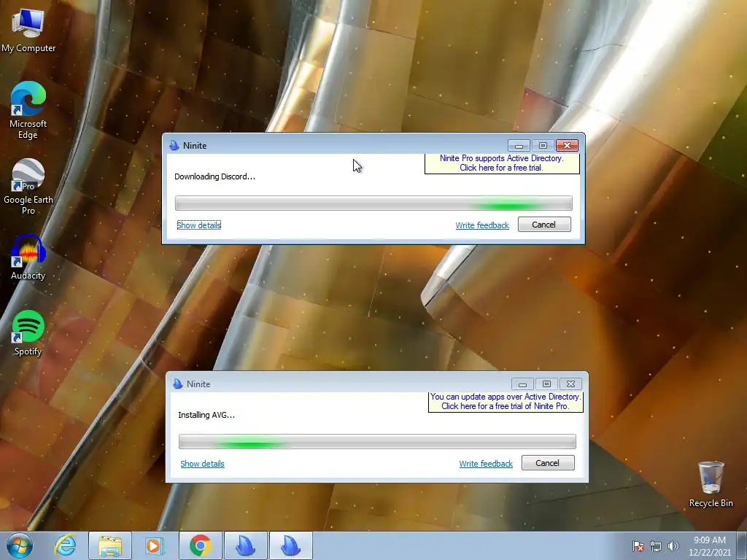747x560 pixels.
Task: Open Write feedback in the Downloading Discord window
Action: coord(482,225)
